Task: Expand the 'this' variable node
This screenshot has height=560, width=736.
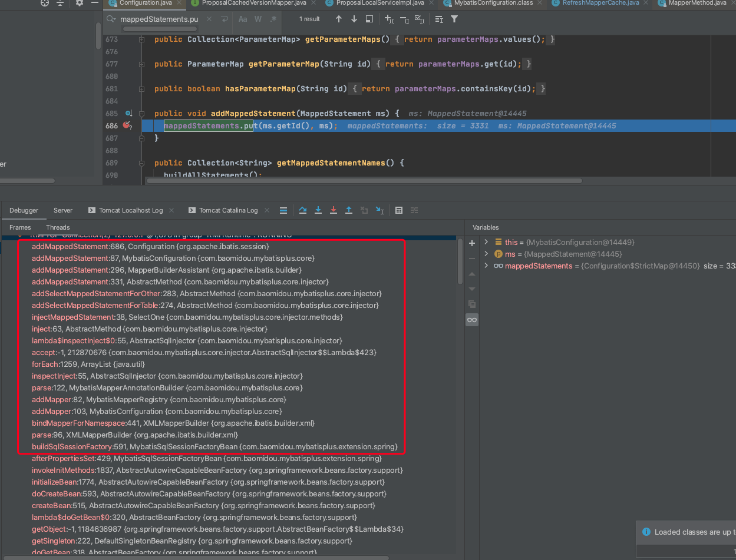Action: [486, 242]
